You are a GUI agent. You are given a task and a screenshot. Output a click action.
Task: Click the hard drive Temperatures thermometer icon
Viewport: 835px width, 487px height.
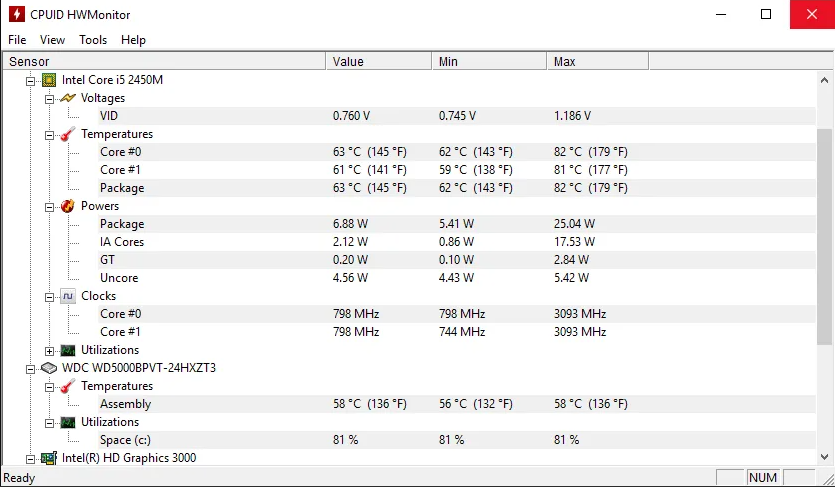coord(68,386)
